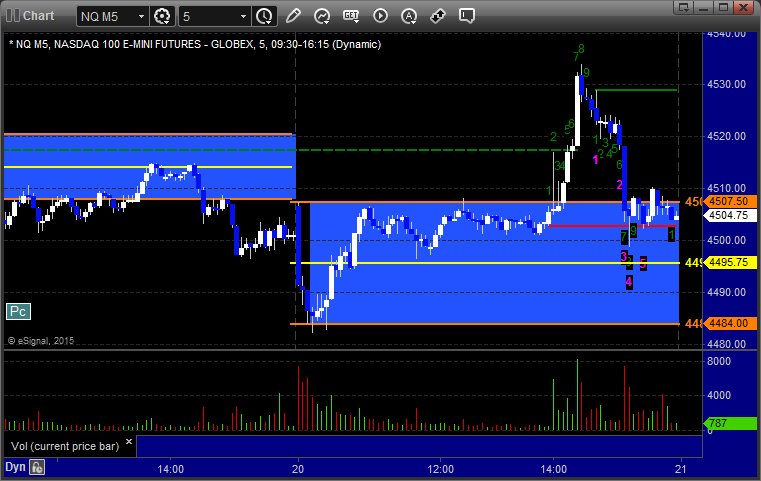Expand the interval 5 dropdown arrow
Image resolution: width=761 pixels, height=481 pixels.
[244, 17]
